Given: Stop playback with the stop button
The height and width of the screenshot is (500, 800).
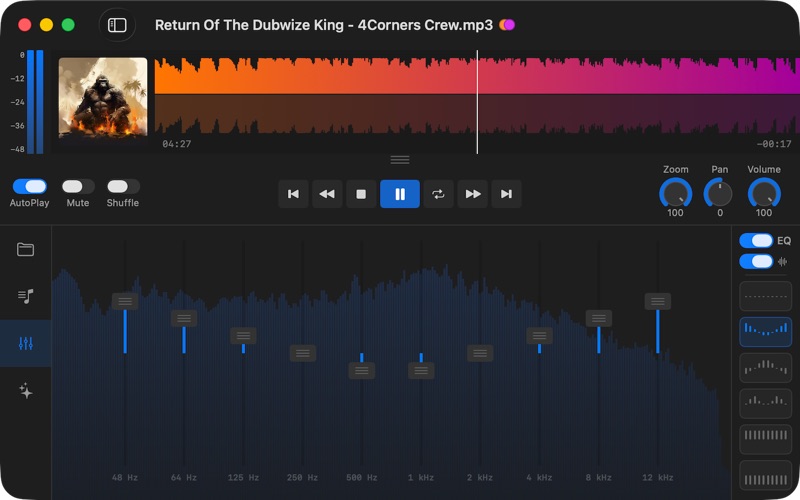Looking at the screenshot, I should click(x=361, y=194).
